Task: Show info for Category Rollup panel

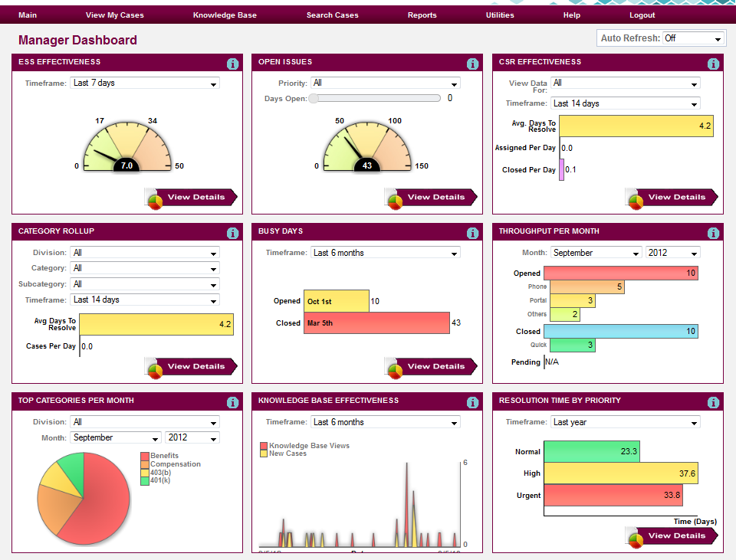Action: [233, 234]
